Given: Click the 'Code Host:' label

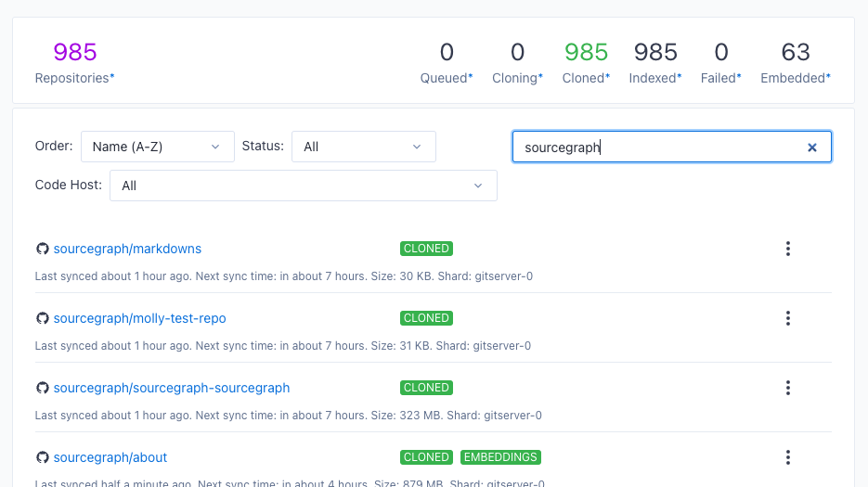Looking at the screenshot, I should point(68,185).
